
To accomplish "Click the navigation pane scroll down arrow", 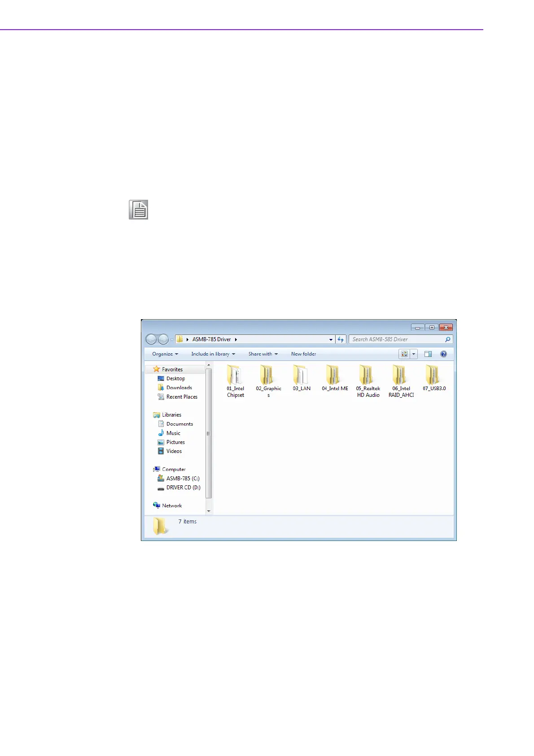I will pos(209,511).
